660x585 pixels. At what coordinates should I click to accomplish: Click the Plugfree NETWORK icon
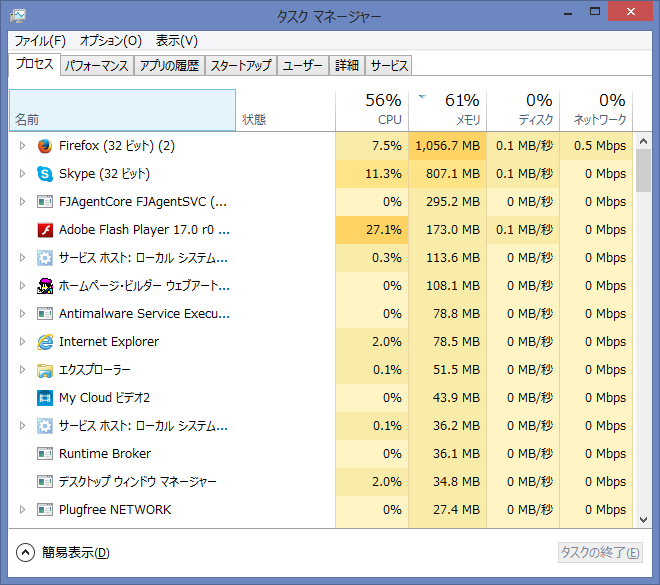tap(45, 510)
